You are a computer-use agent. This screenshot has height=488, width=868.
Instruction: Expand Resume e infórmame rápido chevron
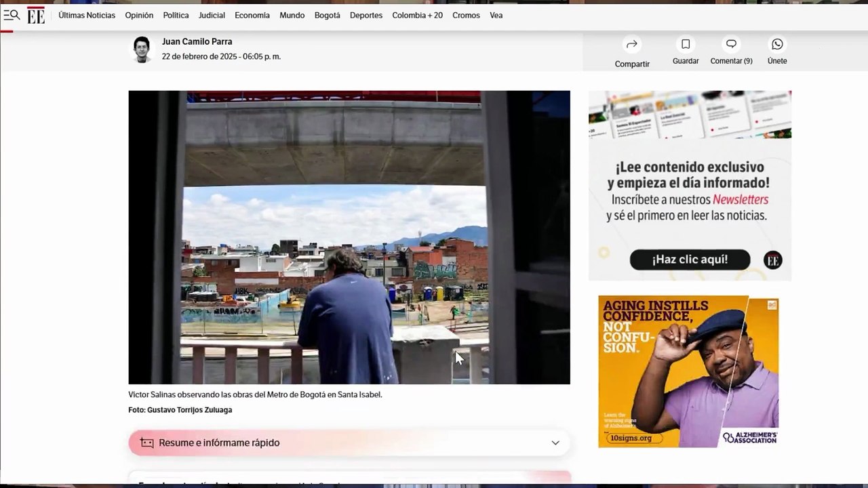[555, 443]
